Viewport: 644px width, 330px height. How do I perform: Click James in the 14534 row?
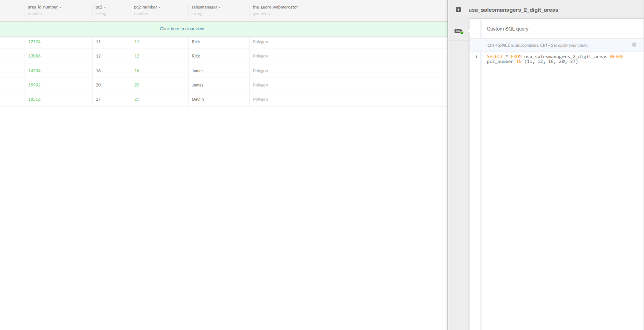tap(198, 71)
